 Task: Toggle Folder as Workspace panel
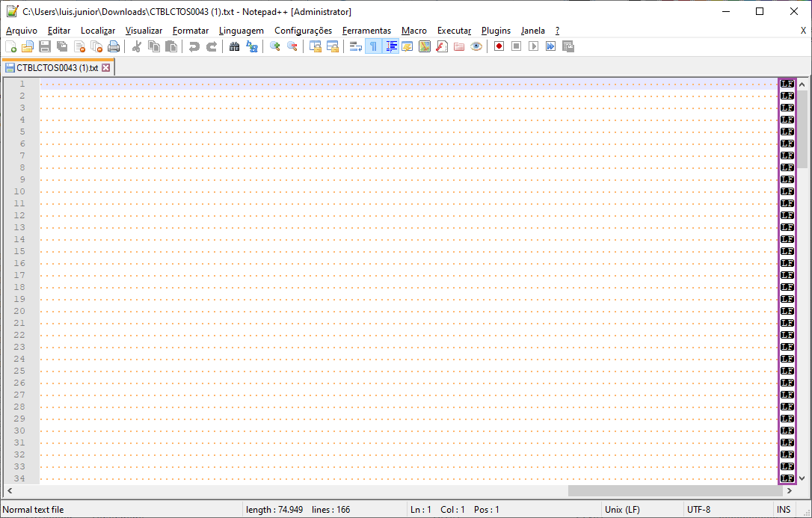tap(459, 46)
